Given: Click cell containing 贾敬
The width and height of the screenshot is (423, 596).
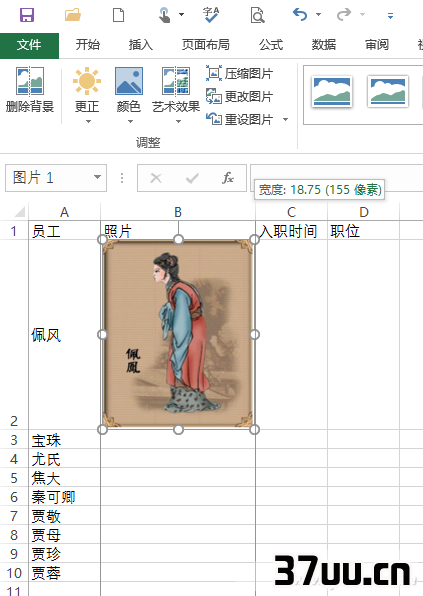Looking at the screenshot, I should (64, 516).
